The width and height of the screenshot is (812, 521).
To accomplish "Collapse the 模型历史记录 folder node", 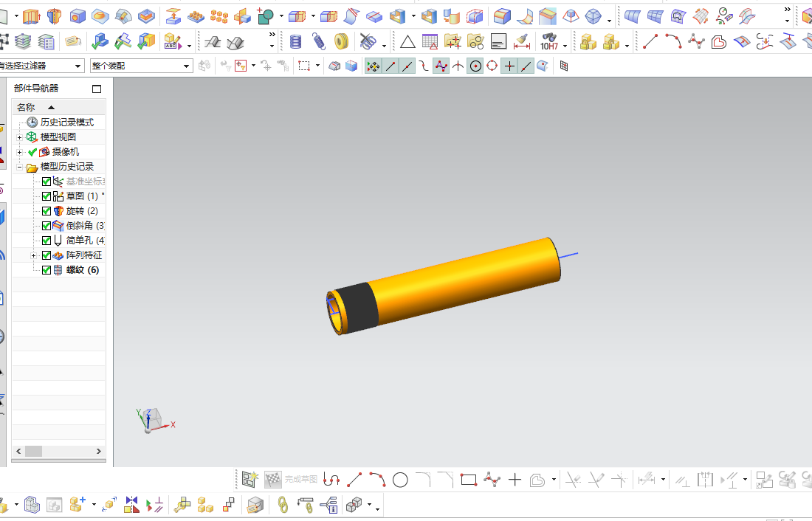I will pos(19,168).
